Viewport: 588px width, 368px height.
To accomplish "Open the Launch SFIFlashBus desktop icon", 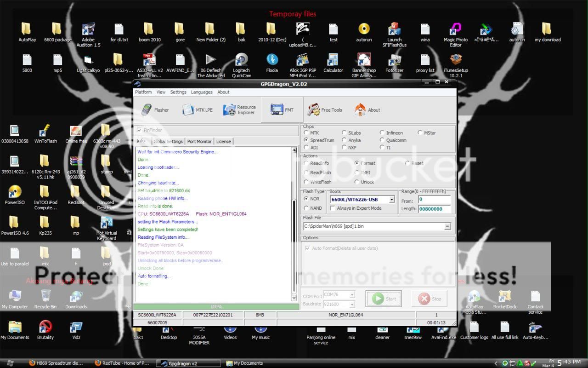I will point(394,35).
